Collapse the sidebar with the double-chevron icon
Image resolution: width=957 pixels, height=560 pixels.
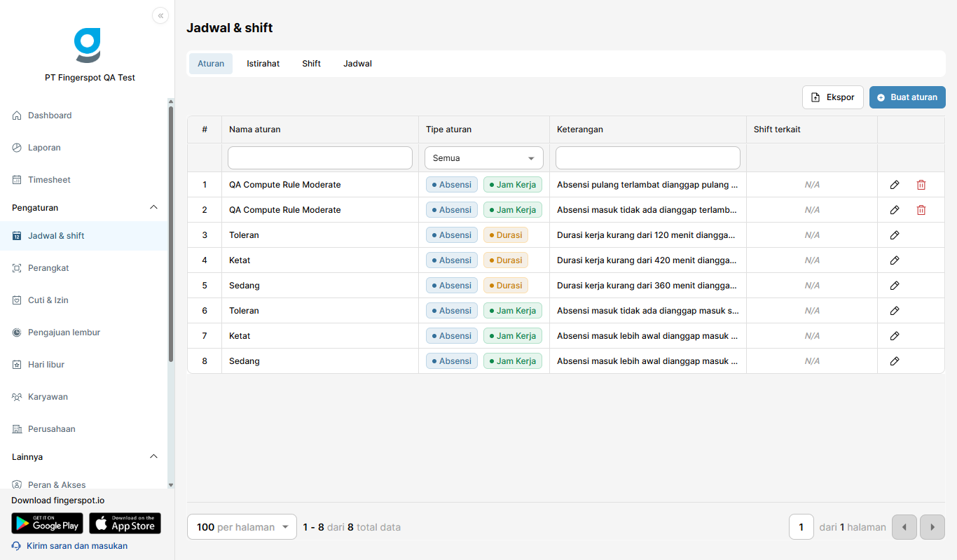160,15
